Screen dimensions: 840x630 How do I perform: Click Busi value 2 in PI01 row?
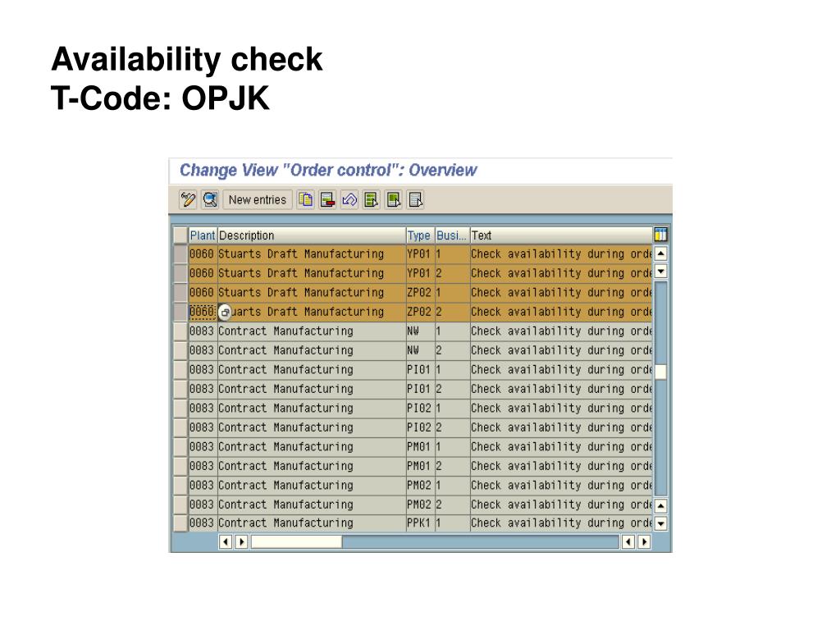click(x=452, y=389)
